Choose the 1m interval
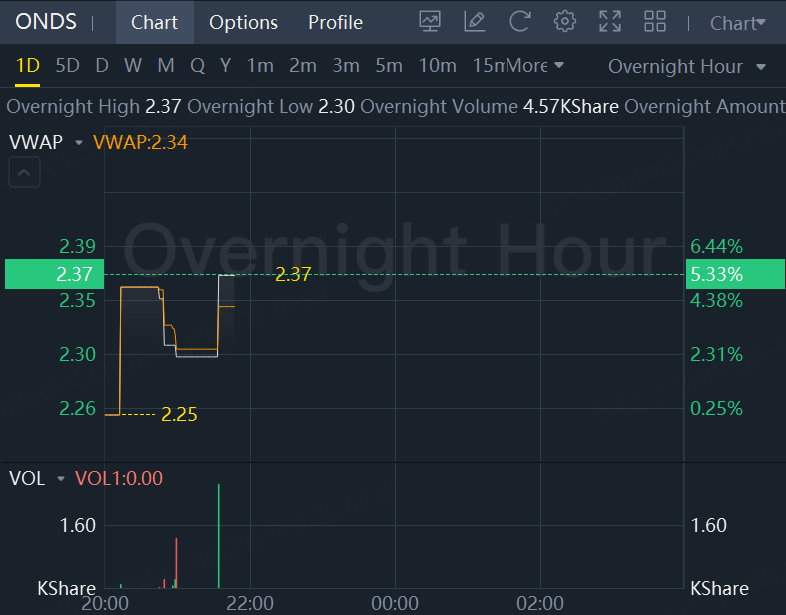This screenshot has width=786, height=615. point(260,66)
